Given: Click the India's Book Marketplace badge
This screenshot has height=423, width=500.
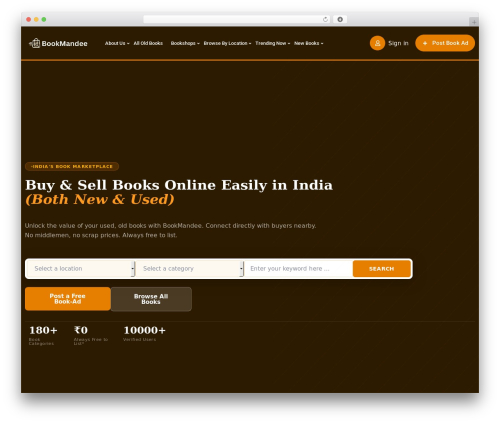Looking at the screenshot, I should click(x=72, y=166).
